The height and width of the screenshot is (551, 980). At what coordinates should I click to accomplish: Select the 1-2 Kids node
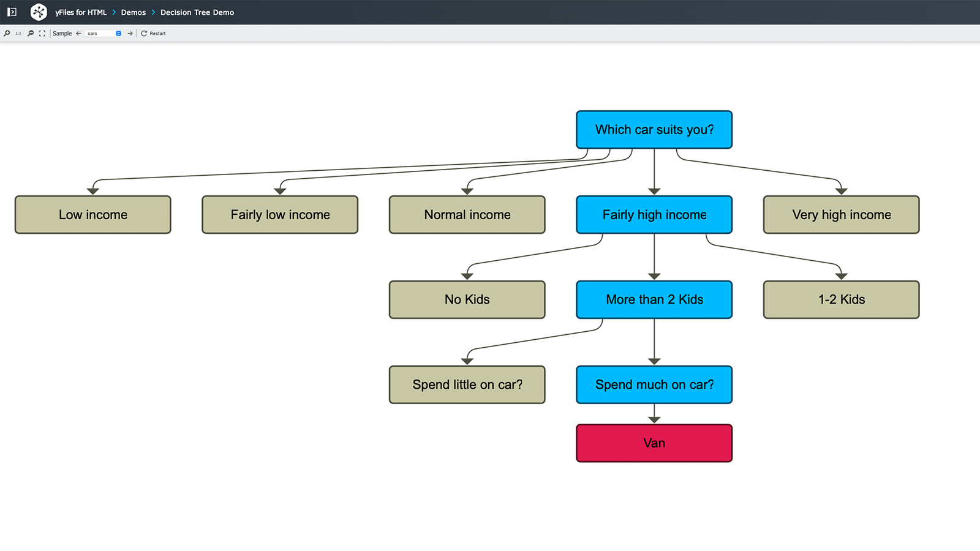click(841, 299)
